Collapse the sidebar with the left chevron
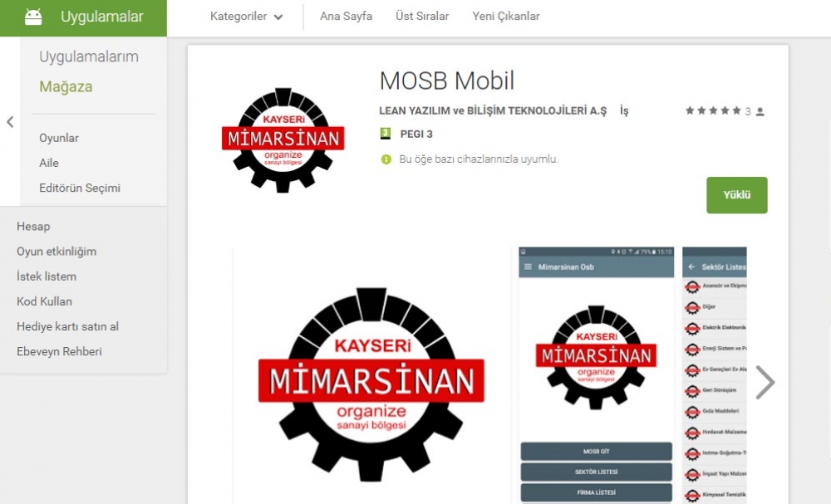This screenshot has width=831, height=504. 10,122
